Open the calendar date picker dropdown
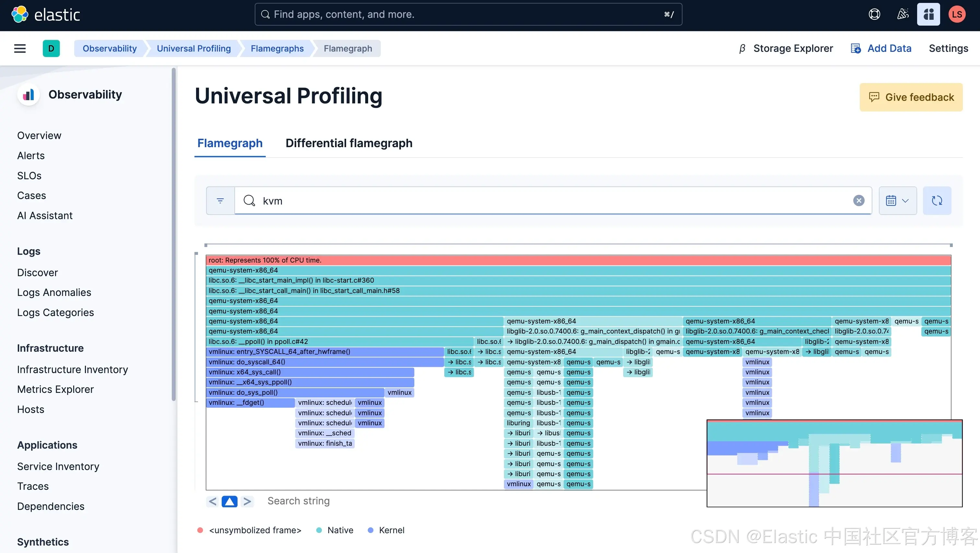The image size is (980, 553). [x=897, y=201]
